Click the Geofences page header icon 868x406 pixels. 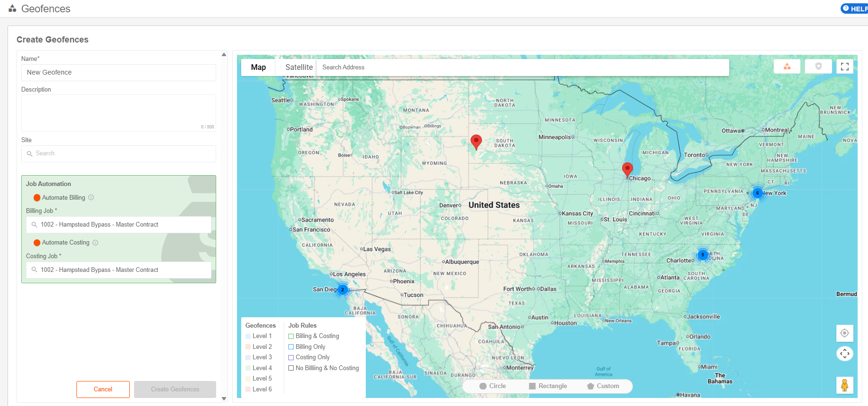pos(13,8)
